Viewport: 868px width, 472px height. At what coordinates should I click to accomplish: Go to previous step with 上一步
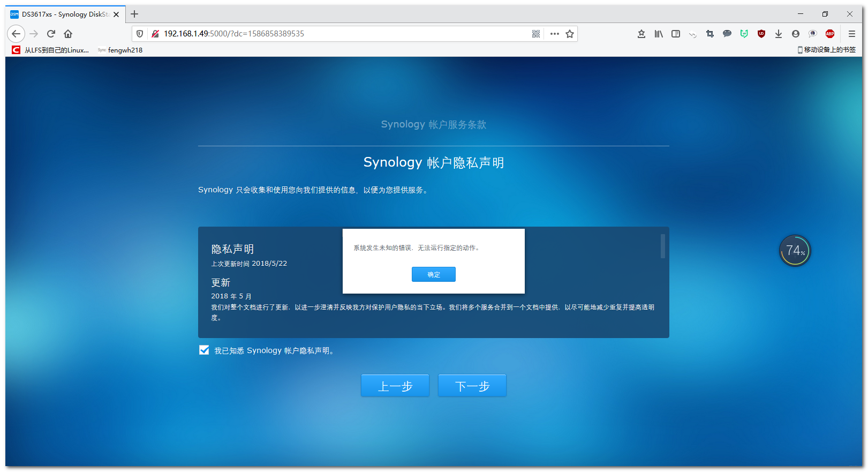pyautogui.click(x=395, y=386)
